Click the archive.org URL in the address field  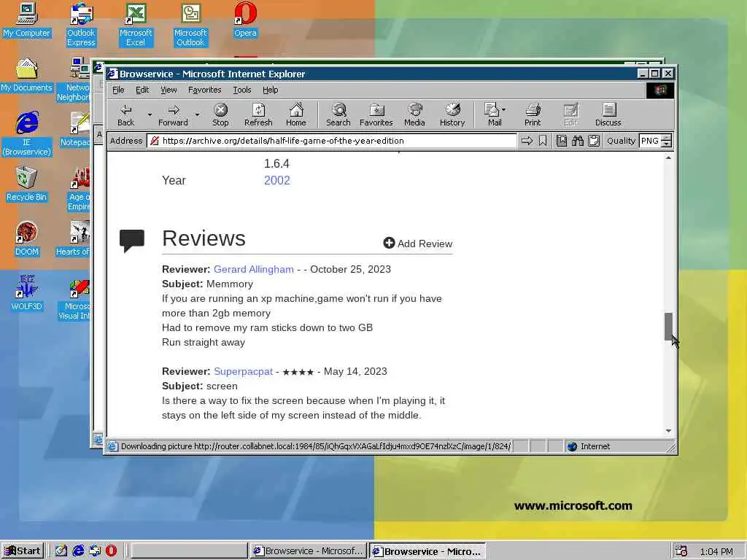tap(283, 141)
